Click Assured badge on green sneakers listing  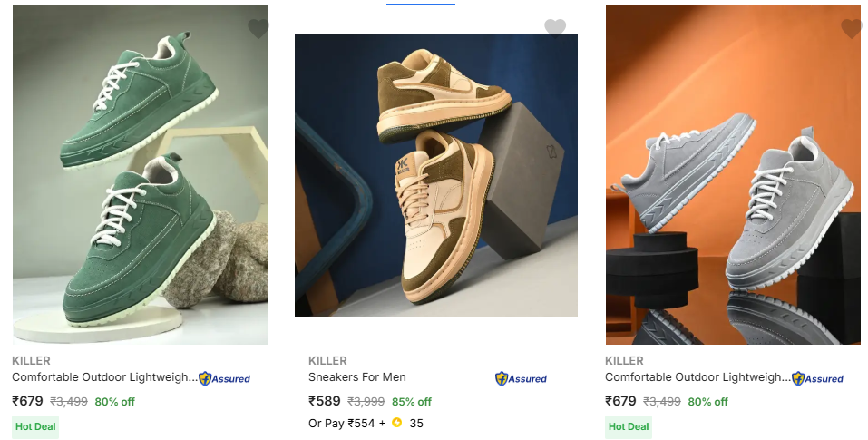click(224, 378)
